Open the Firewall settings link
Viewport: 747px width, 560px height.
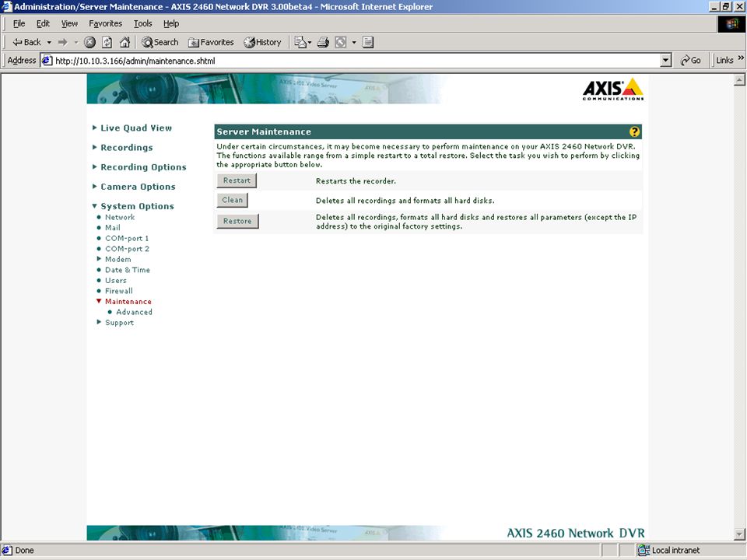pos(118,290)
